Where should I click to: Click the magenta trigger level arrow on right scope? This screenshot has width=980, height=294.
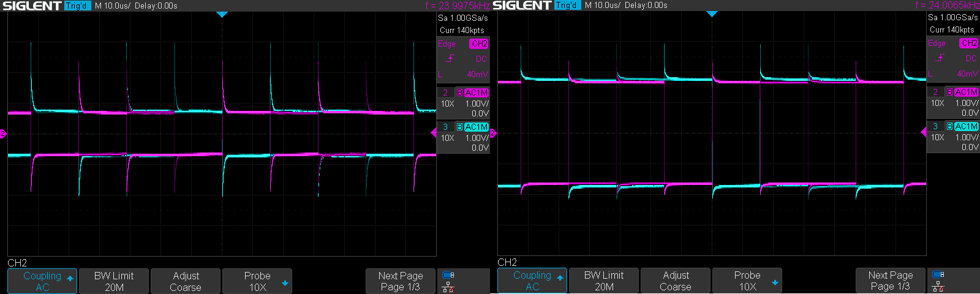(x=923, y=132)
